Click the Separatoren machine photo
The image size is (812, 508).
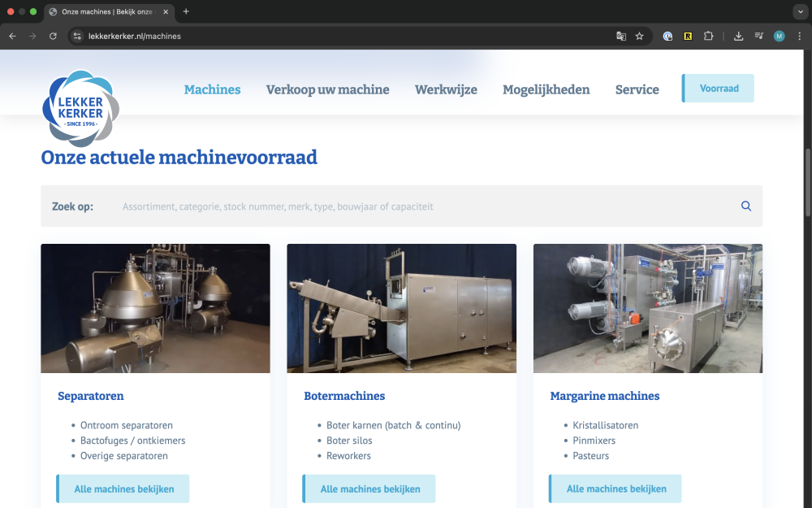pyautogui.click(x=155, y=308)
